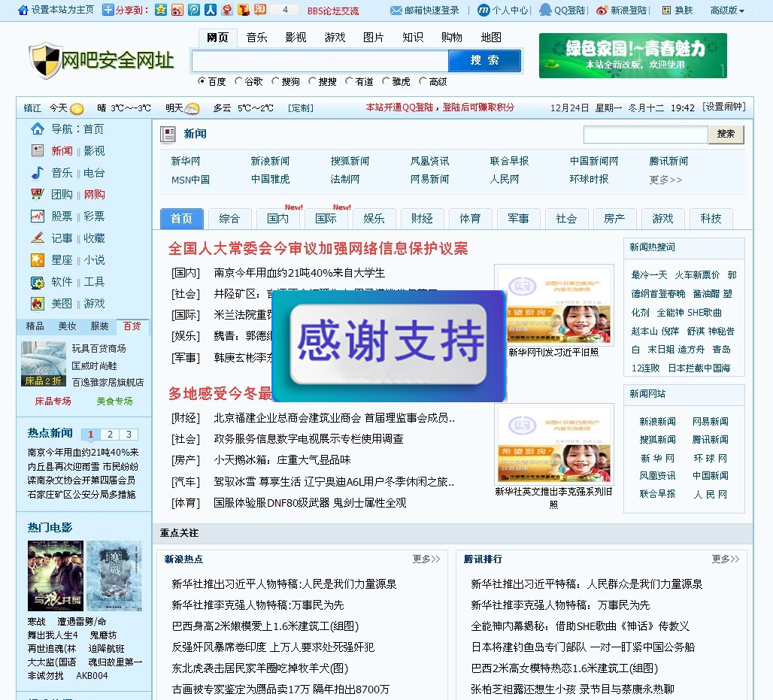The width and height of the screenshot is (773, 700).
Task: Click the newspaper icon in the left sidebar
Action: click(38, 150)
